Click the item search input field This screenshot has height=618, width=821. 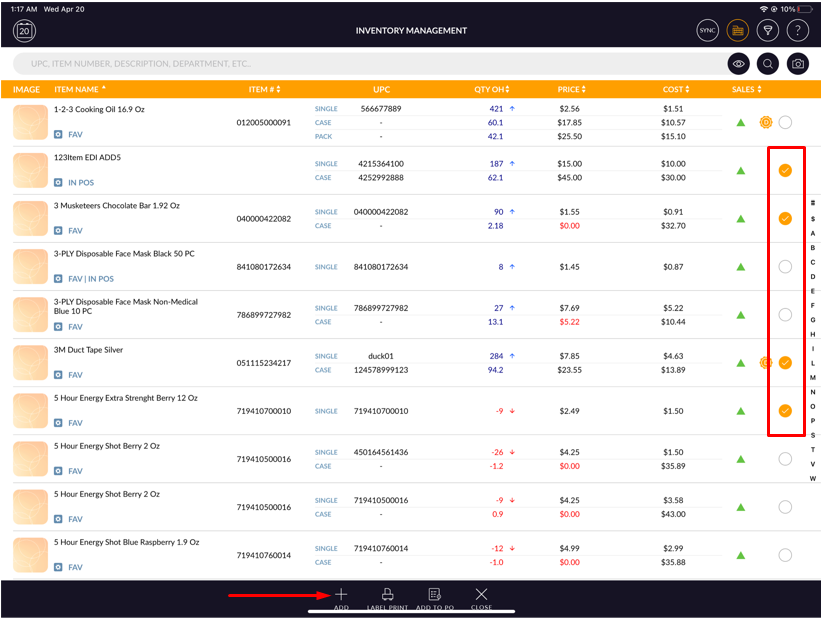[360, 64]
